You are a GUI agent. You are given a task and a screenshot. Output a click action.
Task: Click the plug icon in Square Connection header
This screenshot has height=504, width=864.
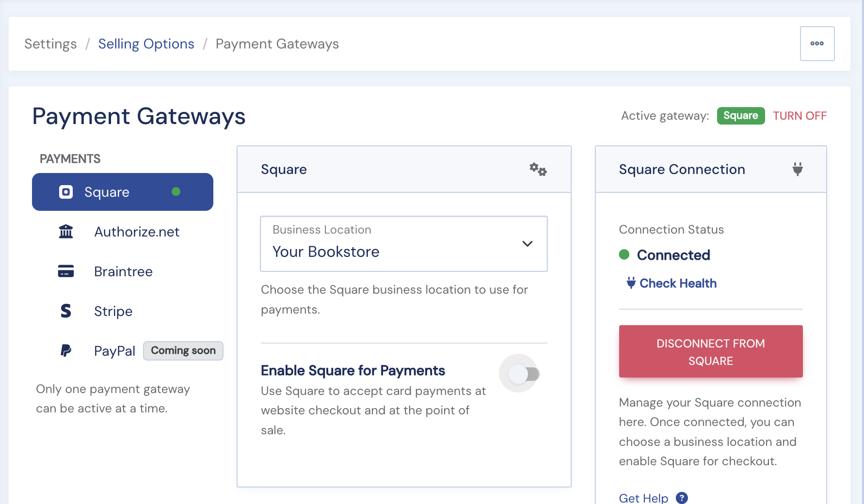798,169
